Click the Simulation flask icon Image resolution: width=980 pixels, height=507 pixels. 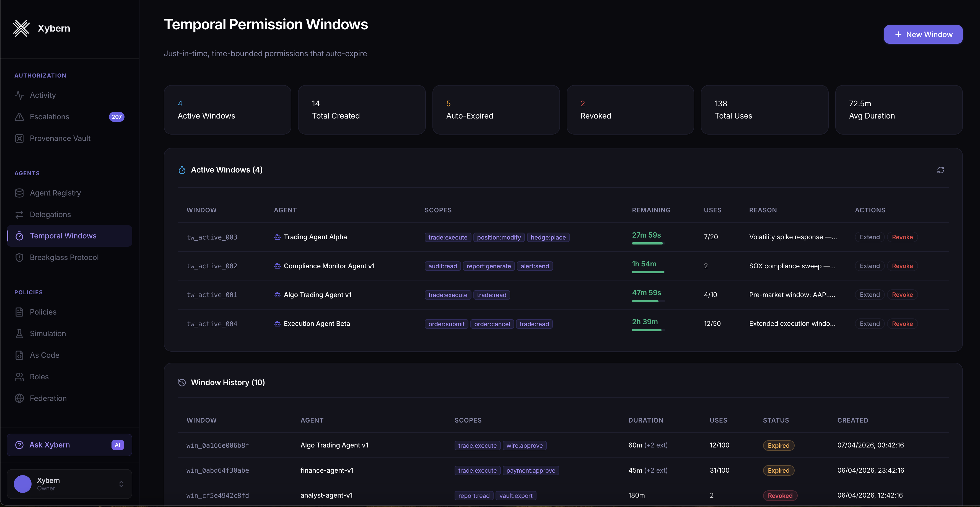point(19,333)
